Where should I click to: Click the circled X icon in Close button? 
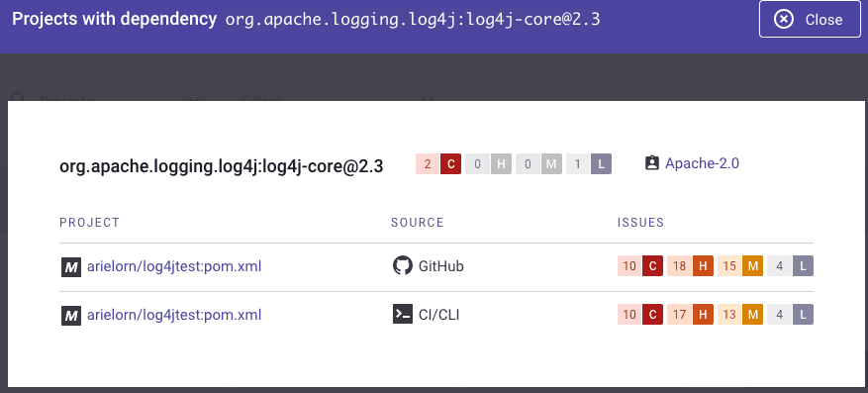point(783,20)
